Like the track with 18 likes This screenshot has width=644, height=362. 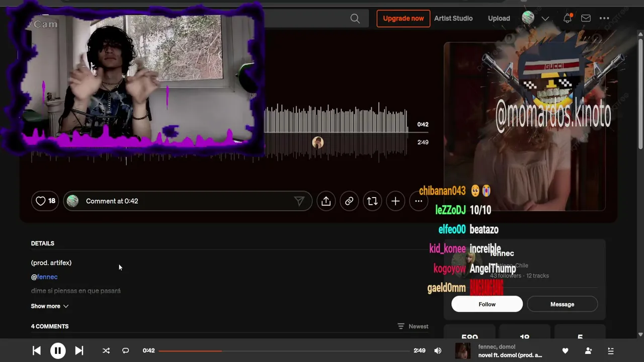[45, 201]
